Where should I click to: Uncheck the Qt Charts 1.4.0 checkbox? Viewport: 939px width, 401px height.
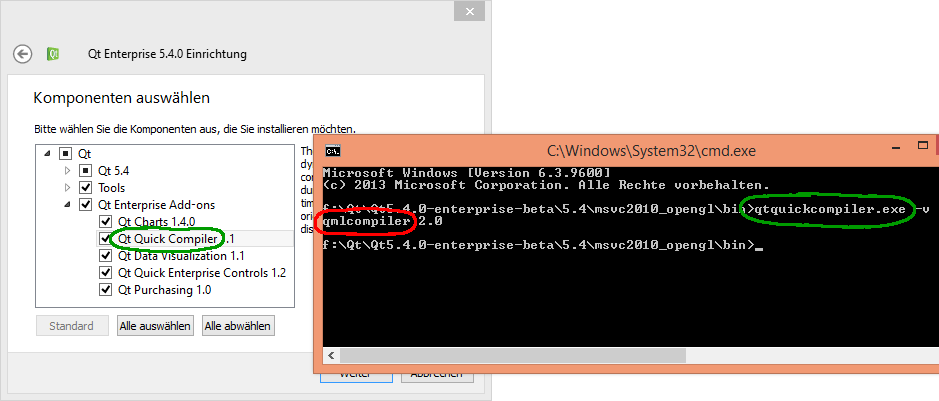pos(106,222)
